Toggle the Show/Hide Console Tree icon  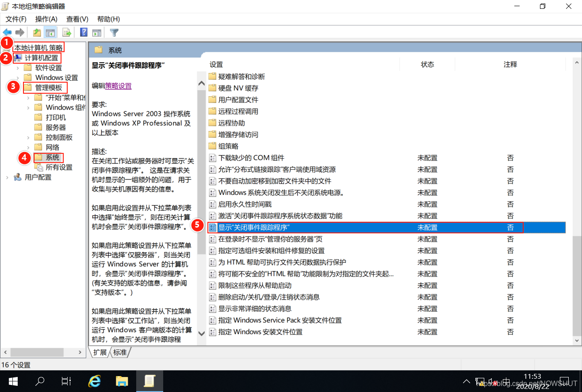tap(50, 32)
